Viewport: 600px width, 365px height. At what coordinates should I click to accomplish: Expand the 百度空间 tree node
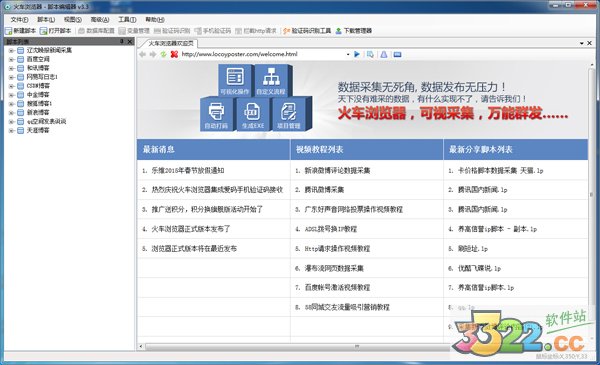(x=11, y=59)
